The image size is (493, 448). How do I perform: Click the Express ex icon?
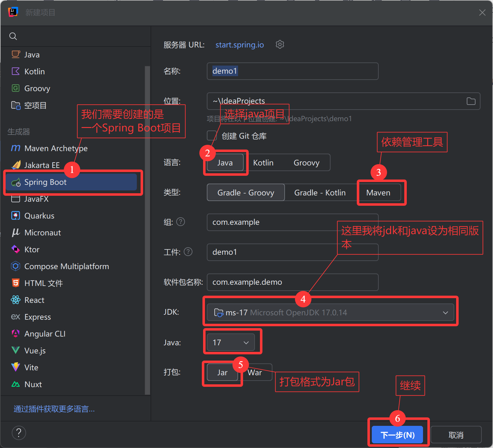coord(16,317)
